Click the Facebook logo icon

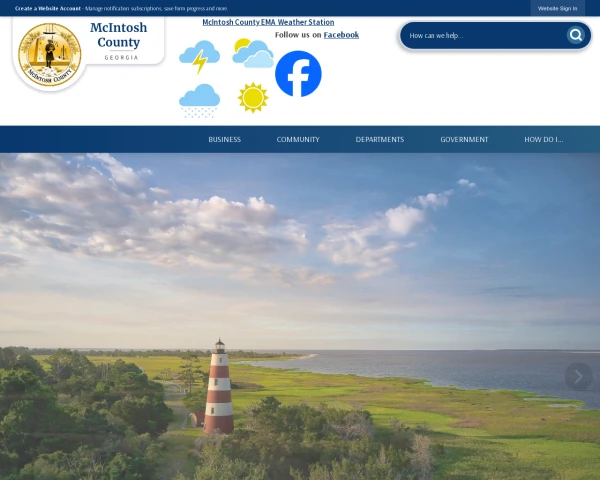[x=298, y=73]
